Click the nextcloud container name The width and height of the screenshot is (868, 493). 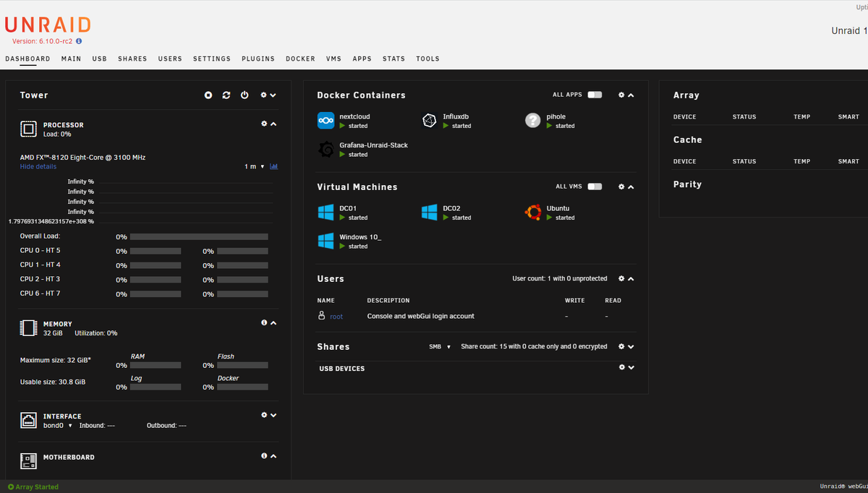click(354, 116)
